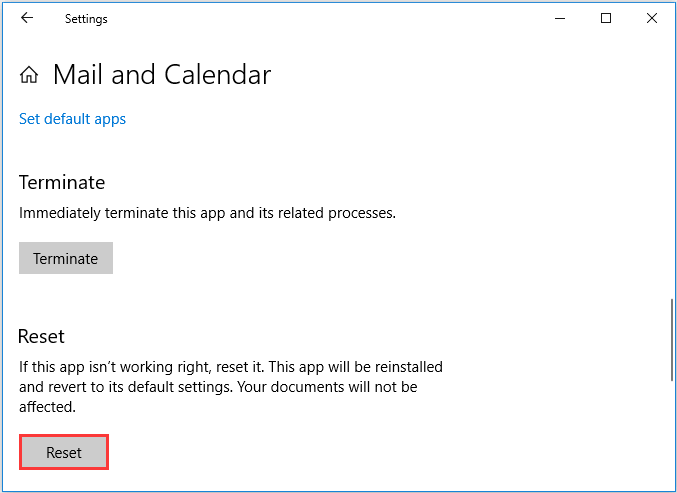
Task: Click the vertical scrollbar thumb
Action: point(672,340)
